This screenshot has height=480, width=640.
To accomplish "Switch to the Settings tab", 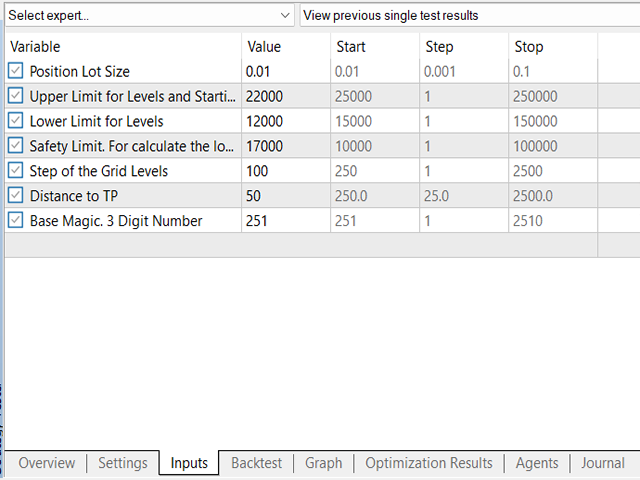I will pyautogui.click(x=123, y=463).
